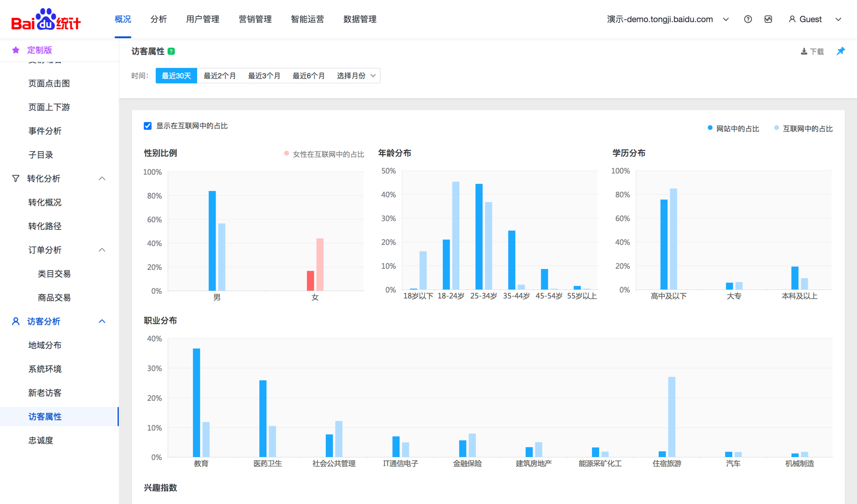Click the dashboard image icon beside help

[768, 19]
